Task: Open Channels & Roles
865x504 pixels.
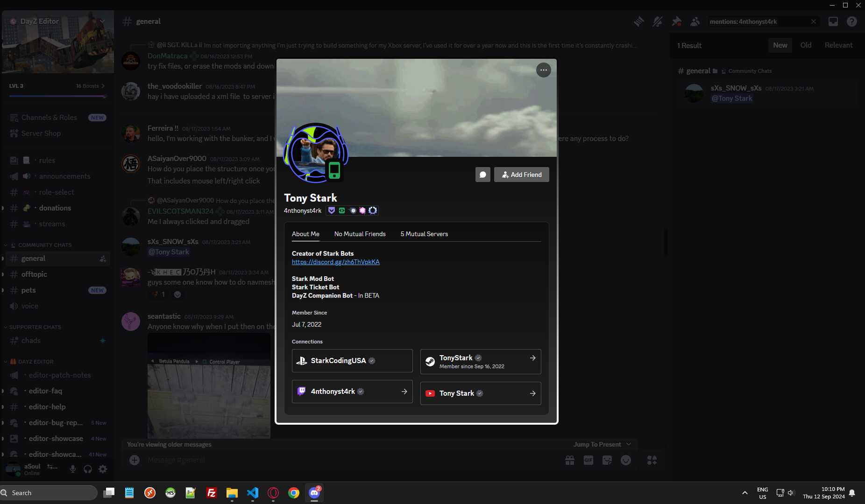Action: [57, 118]
